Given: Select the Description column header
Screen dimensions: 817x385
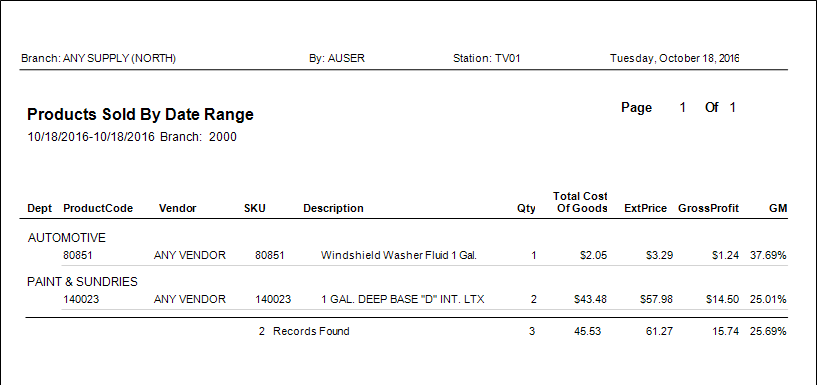Looking at the screenshot, I should pyautogui.click(x=333, y=208).
